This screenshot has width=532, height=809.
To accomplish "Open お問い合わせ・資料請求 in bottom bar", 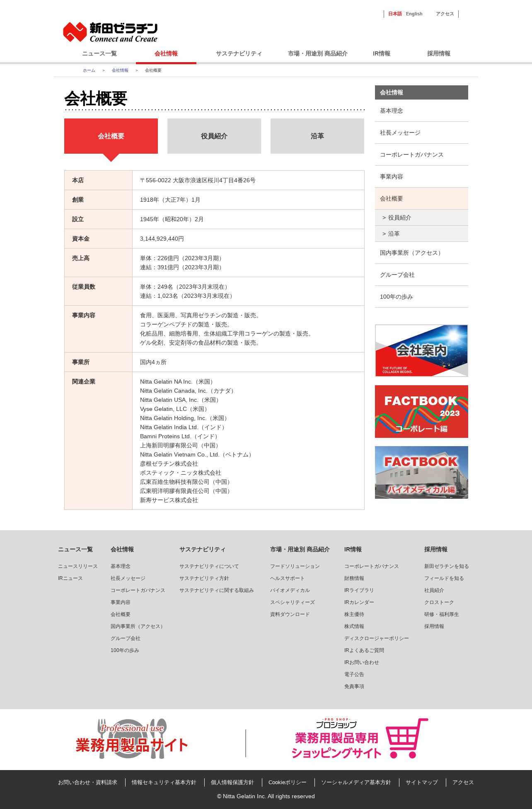I will (87, 782).
